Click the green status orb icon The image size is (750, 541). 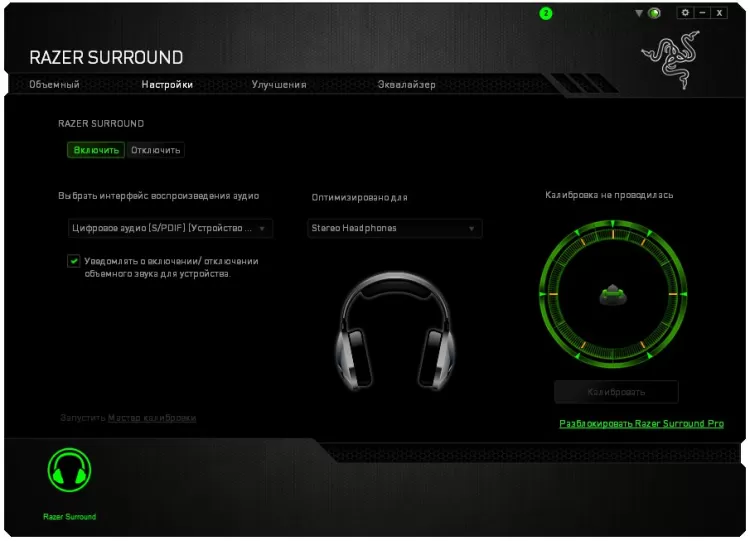(x=654, y=13)
